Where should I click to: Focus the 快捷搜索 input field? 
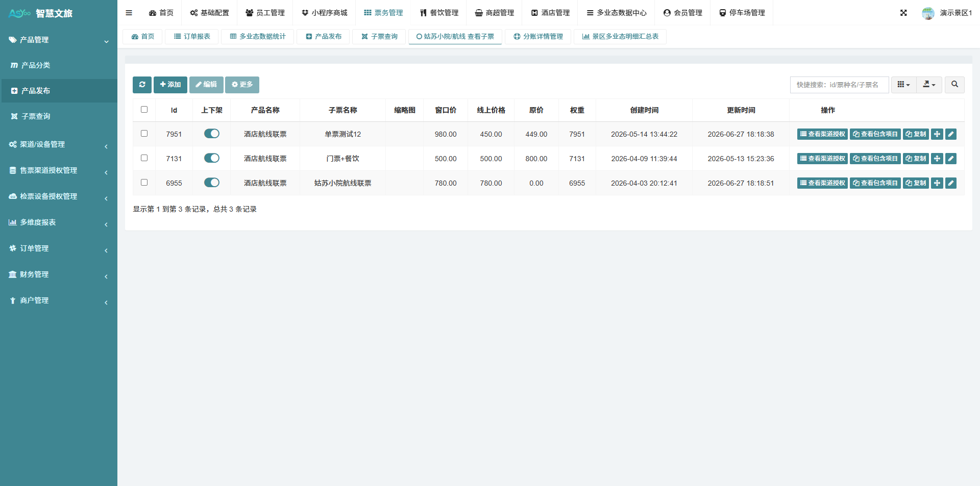[839, 85]
